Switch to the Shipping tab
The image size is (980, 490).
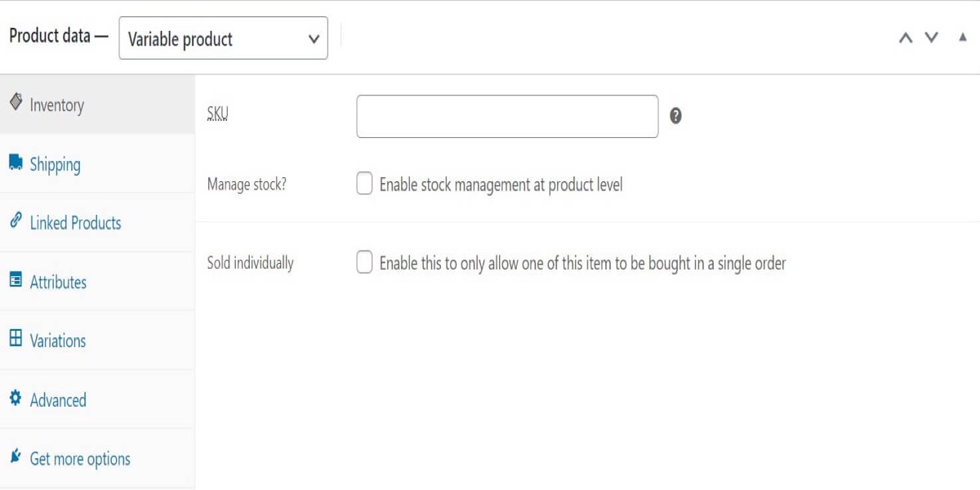point(55,164)
